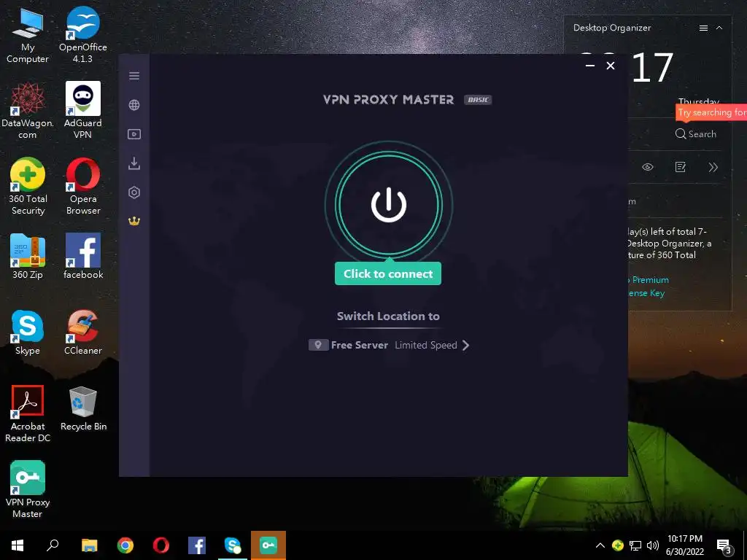
Task: Open the hexagon settings icon in VPN sidebar
Action: point(134,192)
